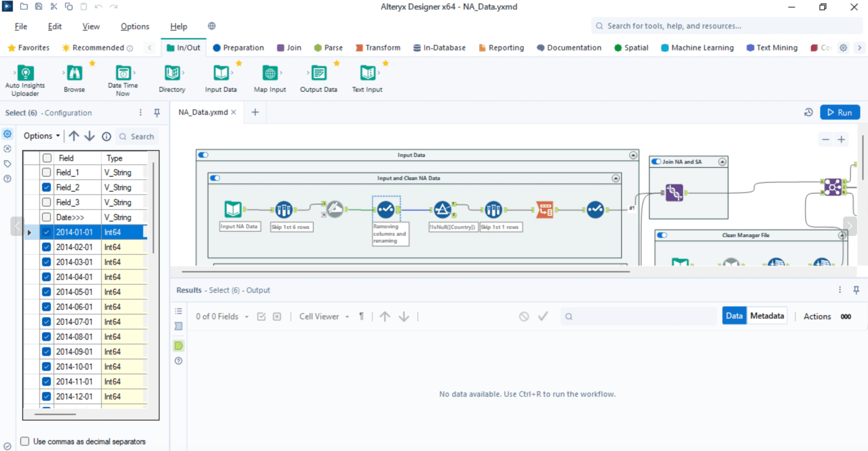This screenshot has width=868, height=451.
Task: Open the workflow history clock icon
Action: click(x=808, y=112)
